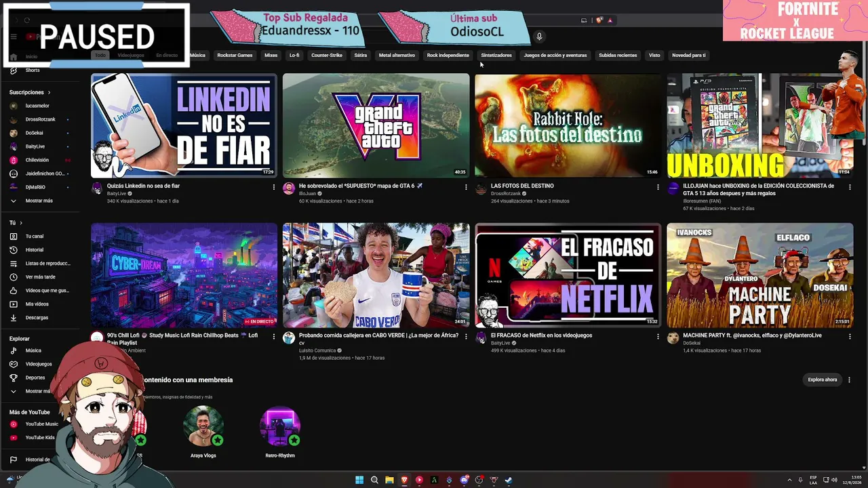The width and height of the screenshot is (868, 488).
Task: Open the Windows Start menu
Action: pos(359,481)
